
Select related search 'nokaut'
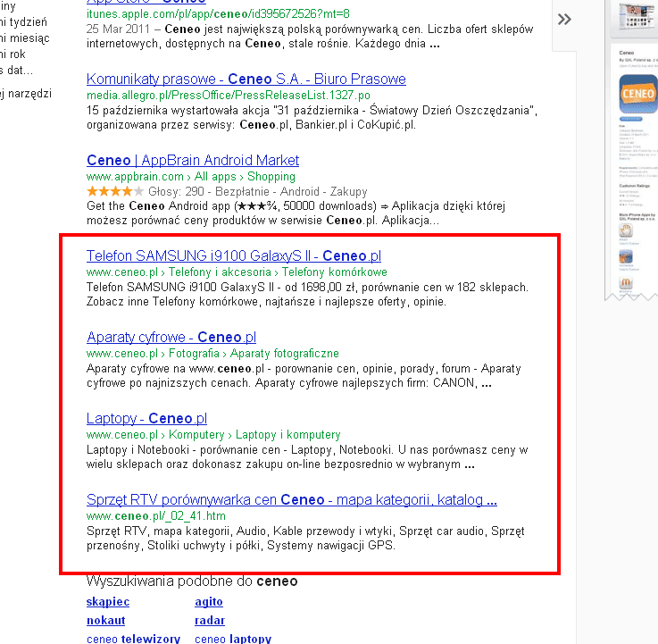[x=105, y=620]
